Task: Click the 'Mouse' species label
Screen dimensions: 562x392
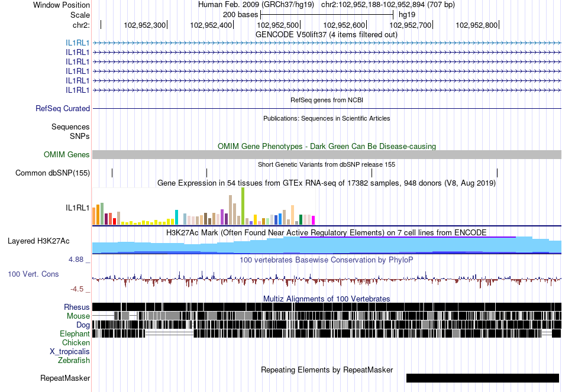Action: [x=78, y=316]
